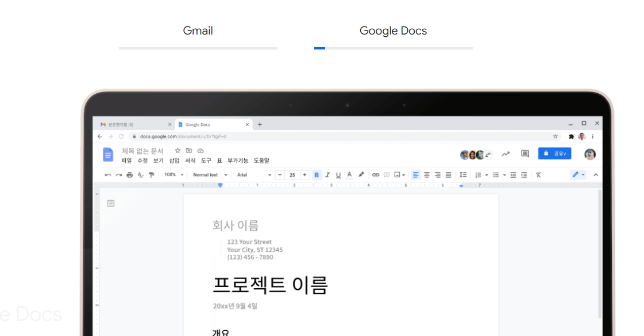Increase font size with plus button
Screen dimensions: 644x336
tap(304, 175)
